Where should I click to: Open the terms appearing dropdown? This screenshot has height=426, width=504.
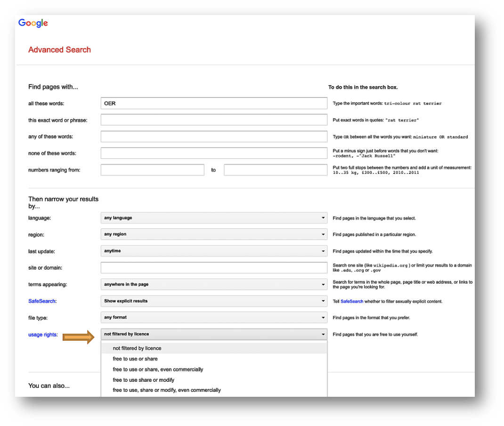click(213, 284)
